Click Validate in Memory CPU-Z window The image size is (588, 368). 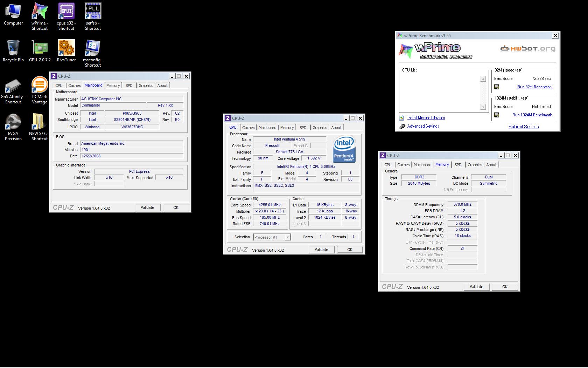click(x=476, y=287)
